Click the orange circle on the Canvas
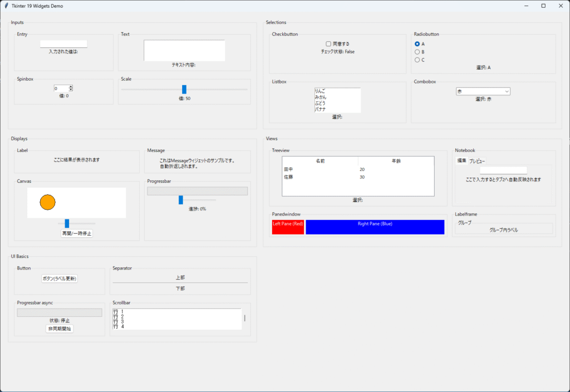570x392 pixels. (x=48, y=202)
